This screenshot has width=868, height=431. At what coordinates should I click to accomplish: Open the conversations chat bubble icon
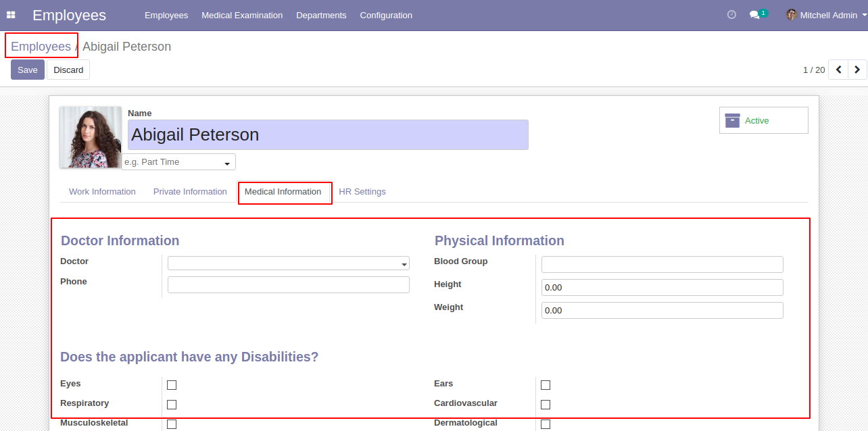pos(754,15)
